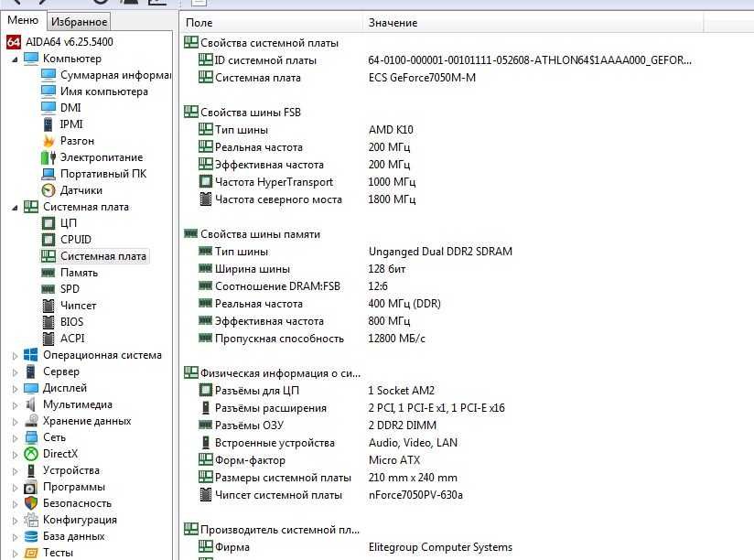Select the Чипсет системной платы row
754x560 pixels.
pyautogui.click(x=330, y=495)
